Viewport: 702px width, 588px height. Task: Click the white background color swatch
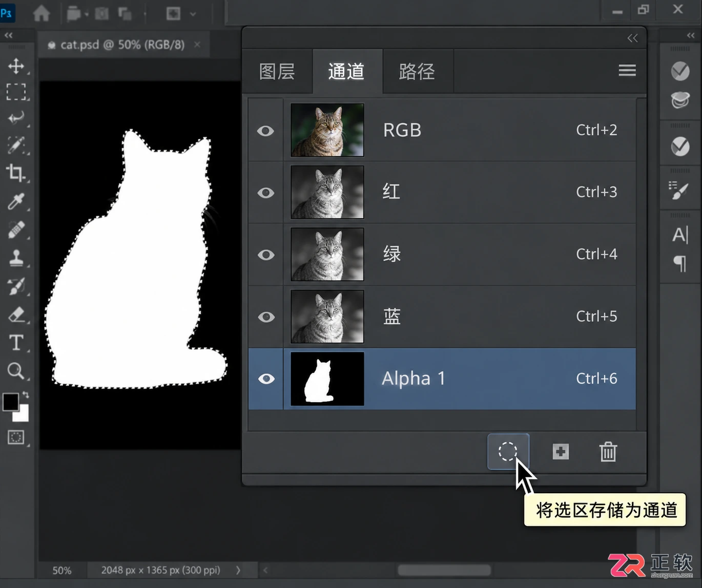22,414
